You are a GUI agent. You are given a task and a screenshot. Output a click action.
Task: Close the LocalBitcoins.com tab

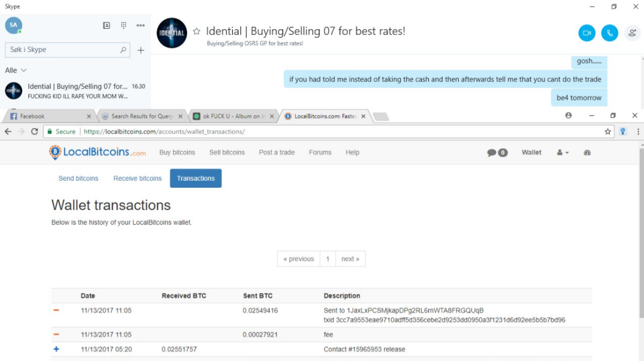click(363, 117)
